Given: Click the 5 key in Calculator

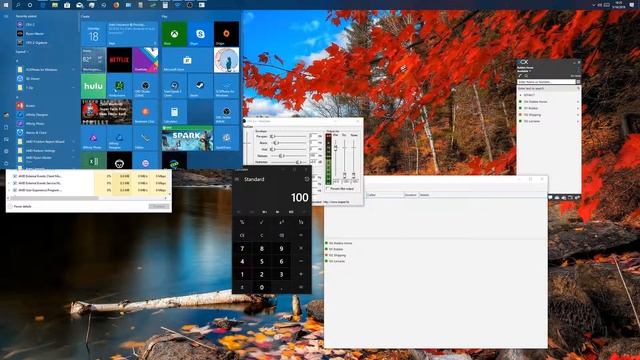Looking at the screenshot, I should (x=262, y=261).
